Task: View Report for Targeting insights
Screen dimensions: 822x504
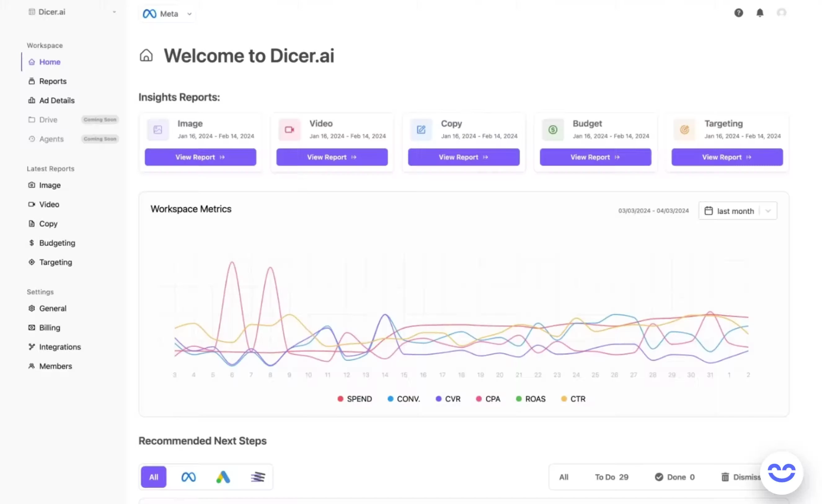Action: pyautogui.click(x=727, y=157)
